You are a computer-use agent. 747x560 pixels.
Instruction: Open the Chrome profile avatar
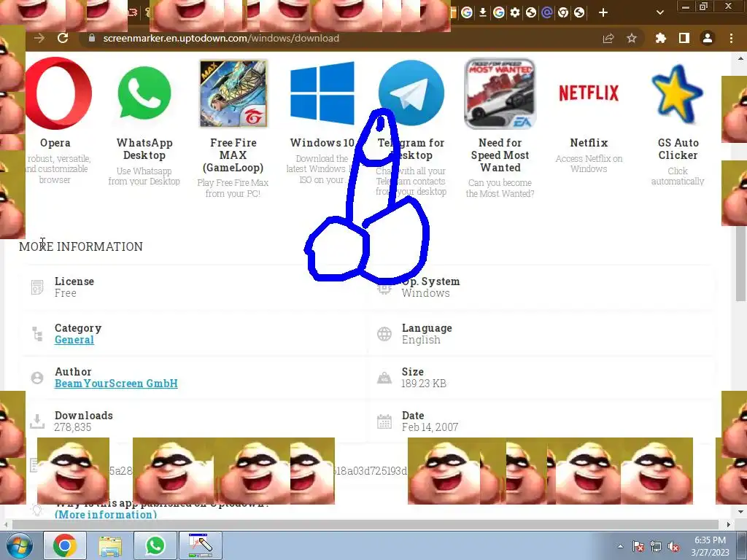pyautogui.click(x=708, y=38)
